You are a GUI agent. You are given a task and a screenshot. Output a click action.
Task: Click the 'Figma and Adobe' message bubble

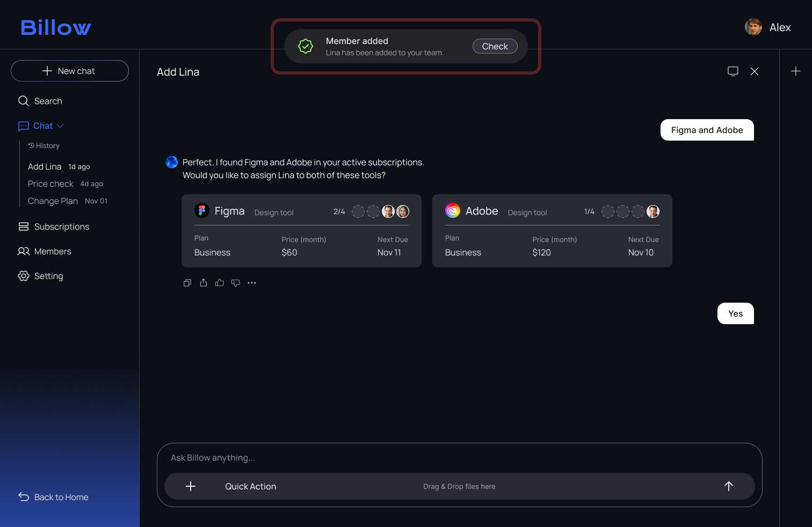(x=707, y=130)
